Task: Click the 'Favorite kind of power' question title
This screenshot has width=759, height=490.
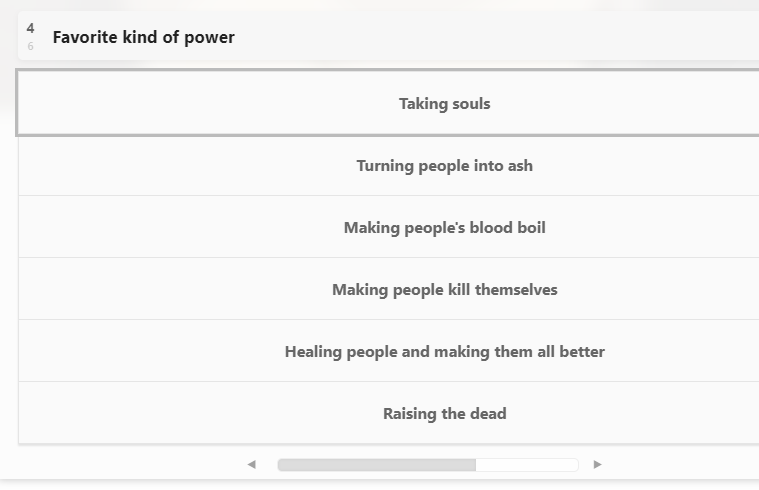Action: 144,37
